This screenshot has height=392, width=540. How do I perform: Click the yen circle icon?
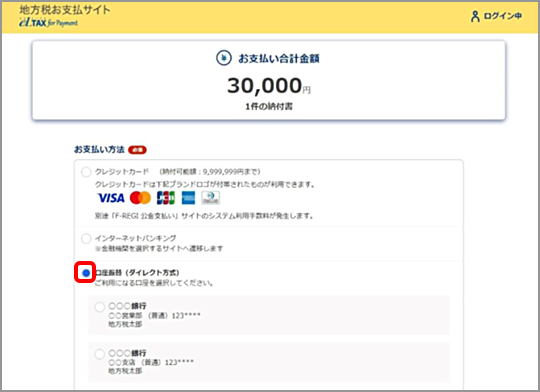[x=224, y=58]
